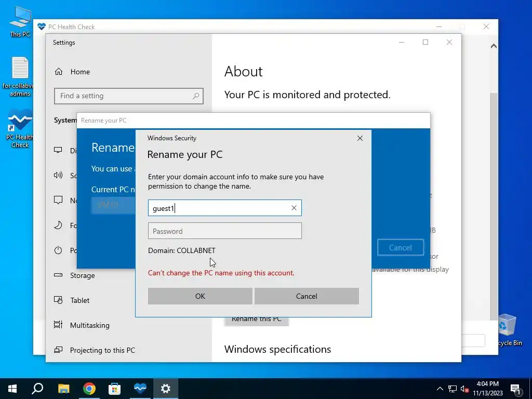Open Storage in Settings sidebar
The width and height of the screenshot is (532, 399).
click(83, 275)
